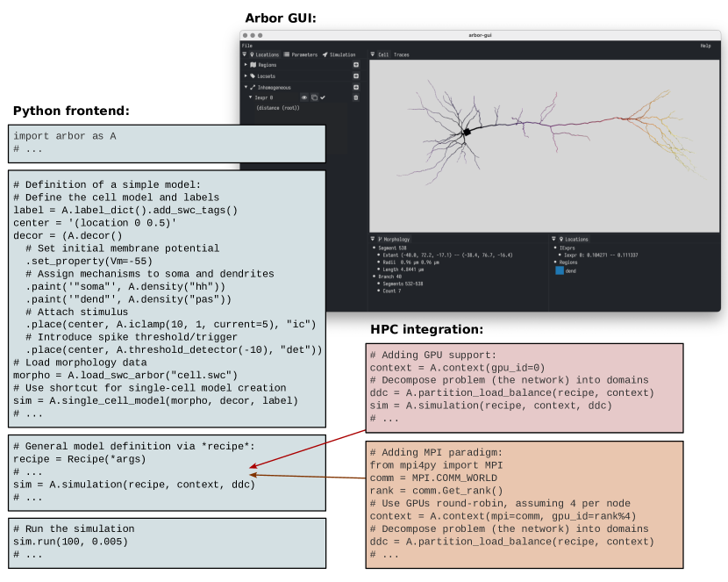728x582 pixels.
Task: Delete Iexpr 0 with the trash icon
Action: click(356, 97)
